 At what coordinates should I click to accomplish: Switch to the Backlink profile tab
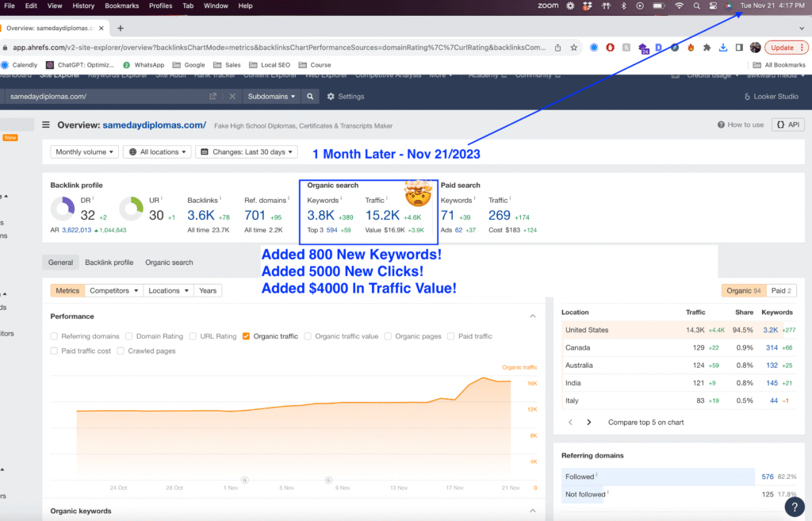[x=109, y=262]
